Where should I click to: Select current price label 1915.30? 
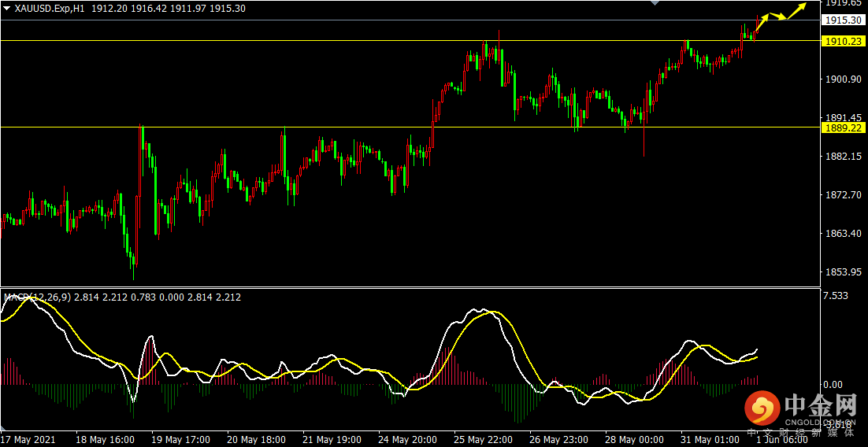(x=843, y=20)
